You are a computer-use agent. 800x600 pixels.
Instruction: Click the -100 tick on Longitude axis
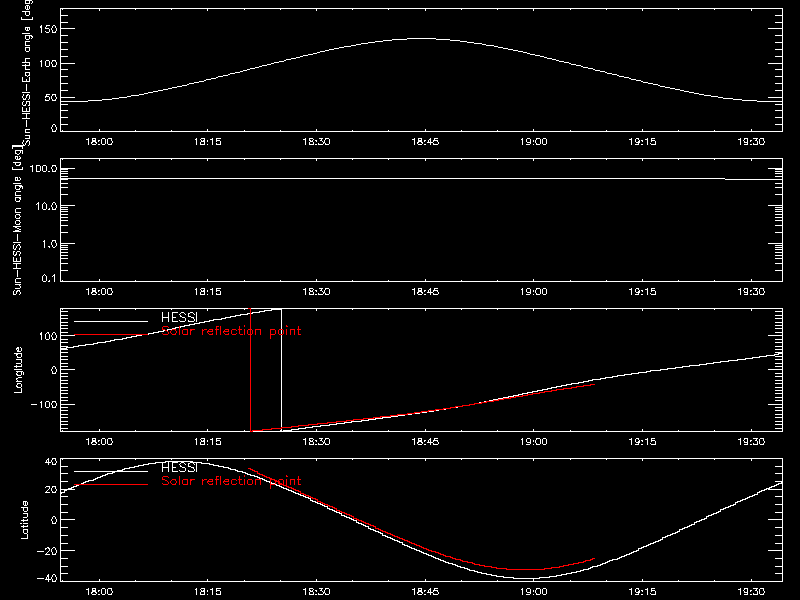tap(44, 404)
